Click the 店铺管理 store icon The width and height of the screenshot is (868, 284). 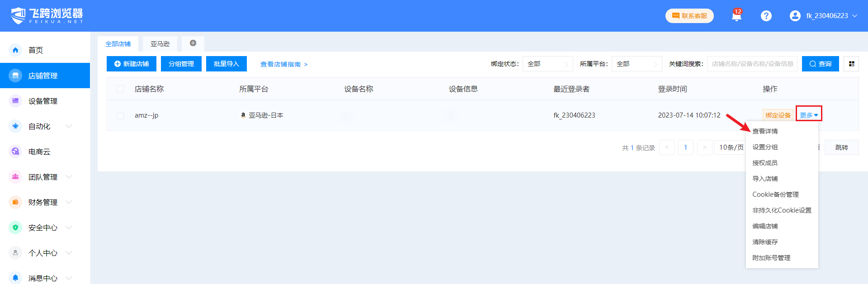(15, 76)
